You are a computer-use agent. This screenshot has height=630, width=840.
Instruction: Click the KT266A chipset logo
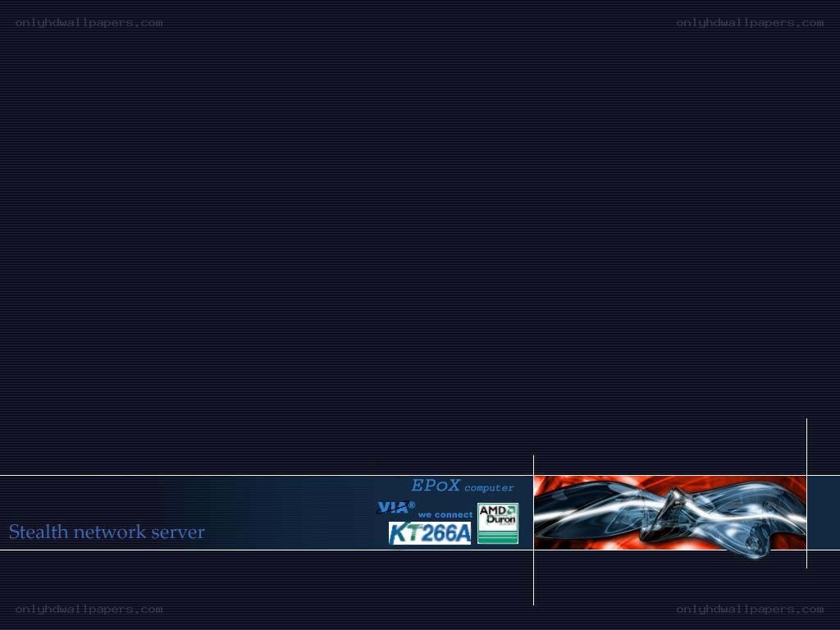point(430,533)
